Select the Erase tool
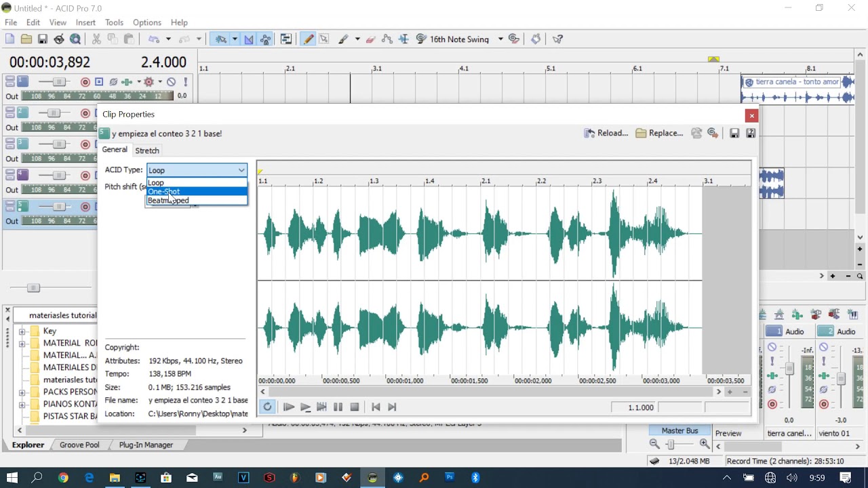Image resolution: width=868 pixels, height=488 pixels. tap(371, 39)
